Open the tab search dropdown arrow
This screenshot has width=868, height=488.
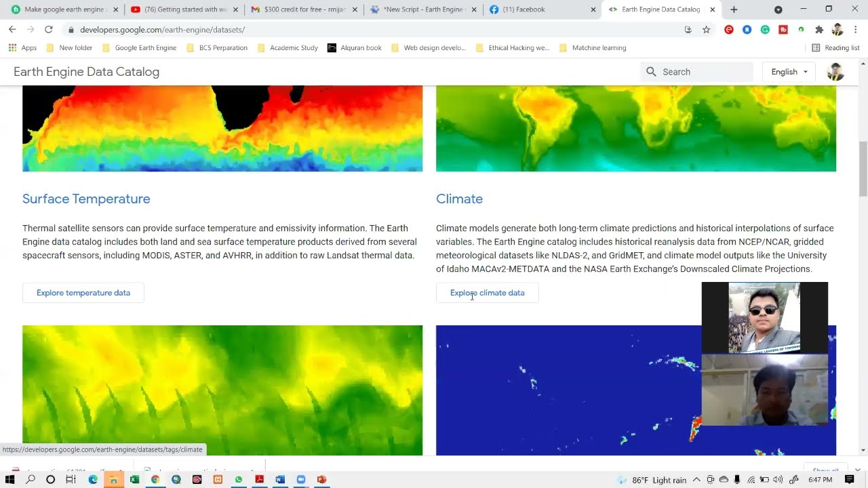(x=778, y=9)
